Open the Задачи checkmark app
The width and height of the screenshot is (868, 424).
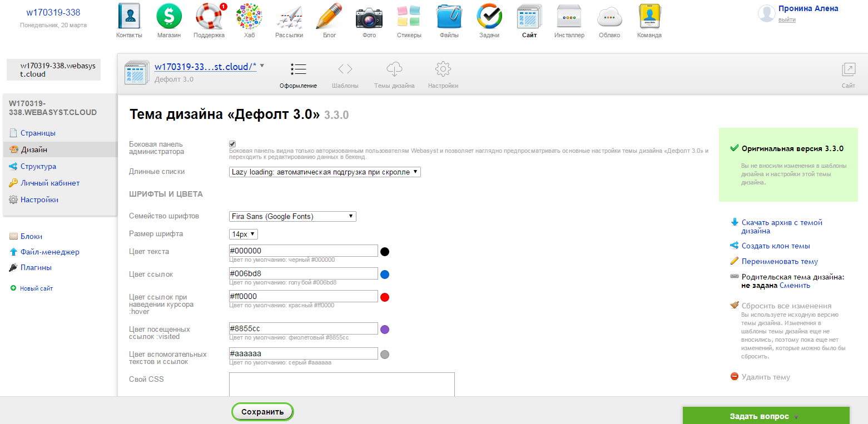tap(489, 17)
